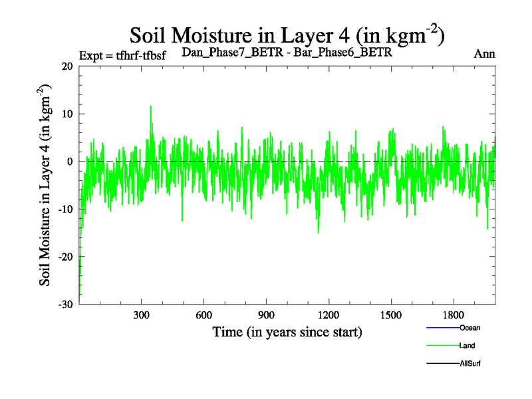Click the black AllSurf legend line
Screen dimensions: 532x399
click(442, 364)
